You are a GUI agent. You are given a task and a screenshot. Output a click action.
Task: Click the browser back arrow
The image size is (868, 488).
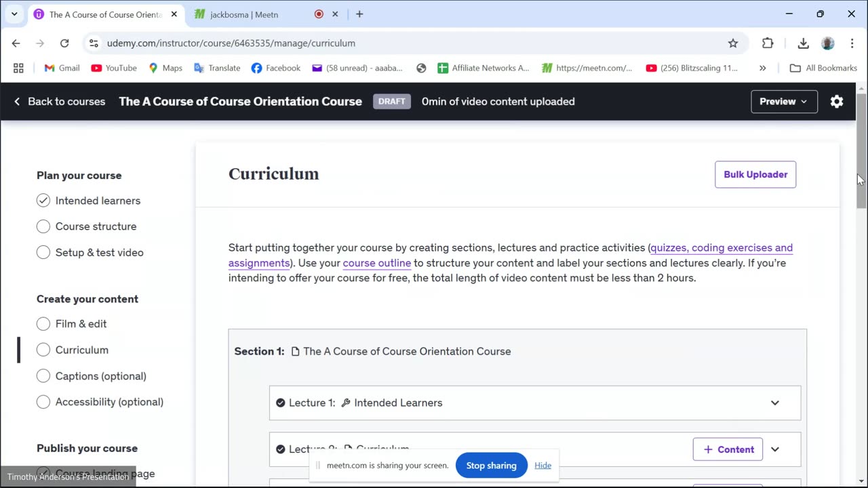point(16,43)
